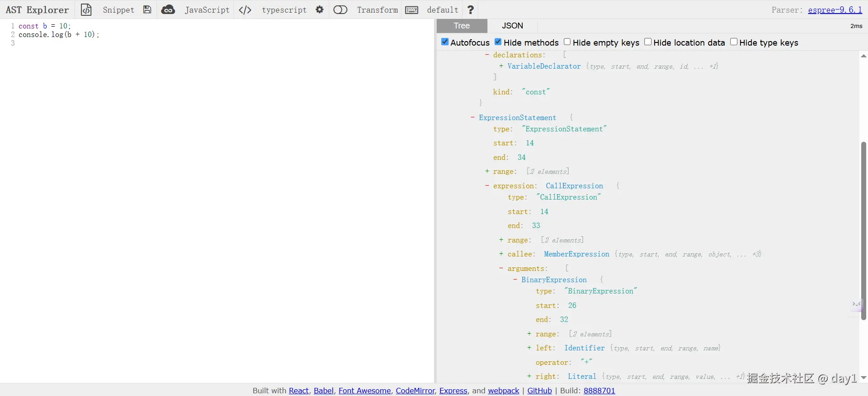Enable Hide location data checkbox
This screenshot has height=396, width=868.
tap(648, 42)
